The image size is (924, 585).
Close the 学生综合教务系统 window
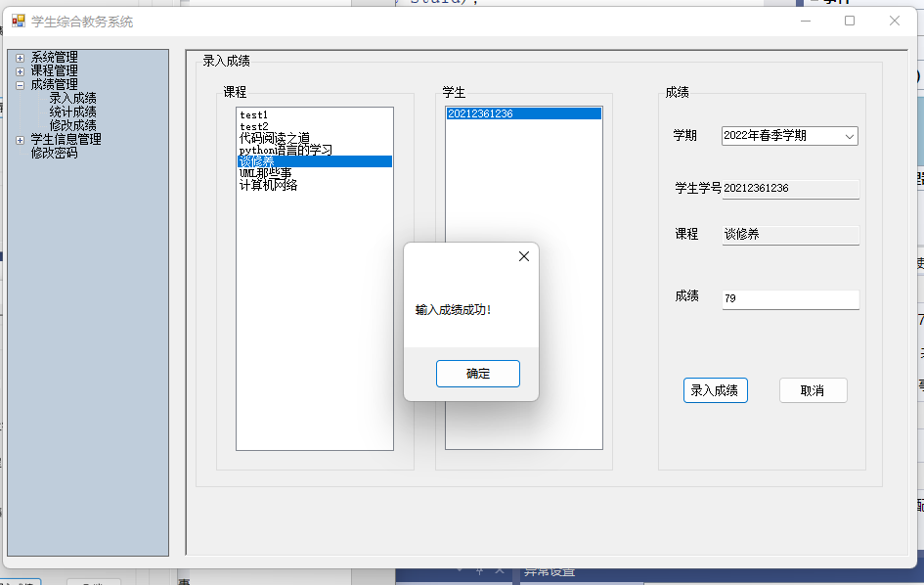coord(895,22)
